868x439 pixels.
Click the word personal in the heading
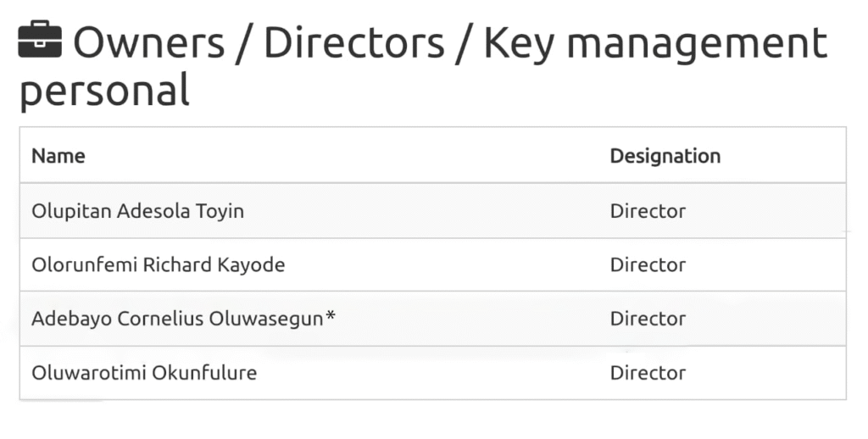(104, 90)
